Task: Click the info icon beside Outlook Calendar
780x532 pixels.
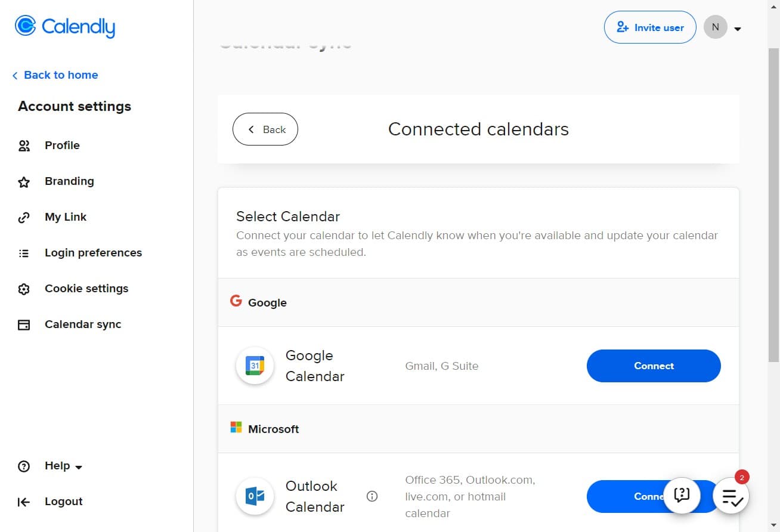Action: pyautogui.click(x=372, y=496)
